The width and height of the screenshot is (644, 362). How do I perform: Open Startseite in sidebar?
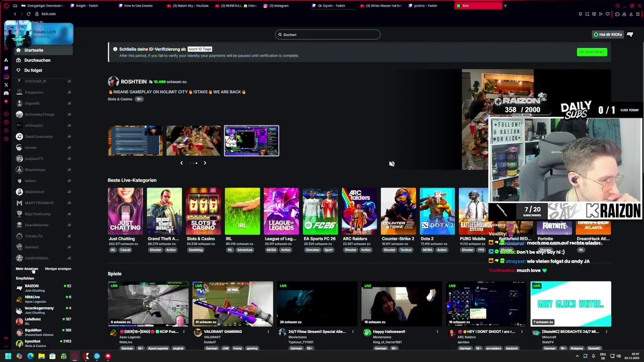[43, 50]
